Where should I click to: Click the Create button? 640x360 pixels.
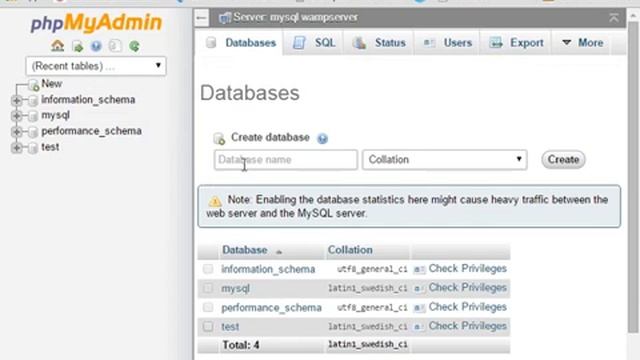563,160
